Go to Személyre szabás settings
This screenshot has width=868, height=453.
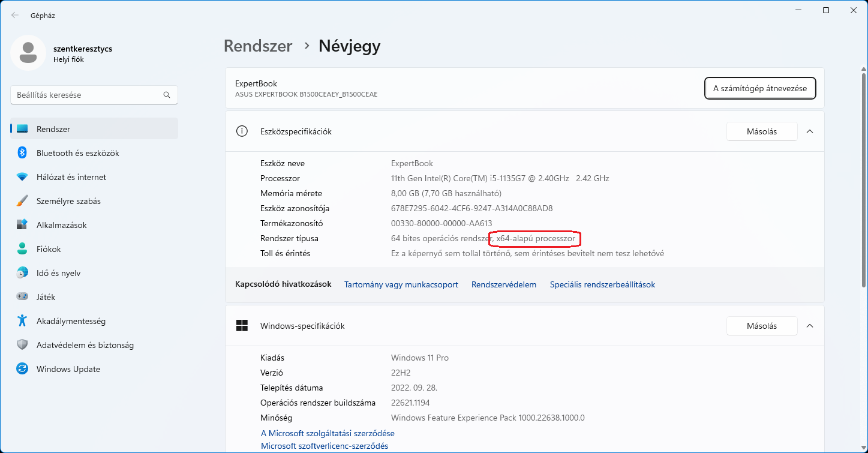(x=94, y=201)
